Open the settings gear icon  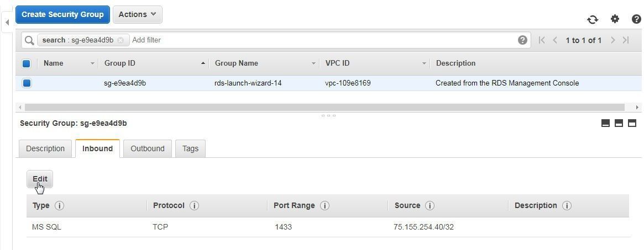(615, 19)
